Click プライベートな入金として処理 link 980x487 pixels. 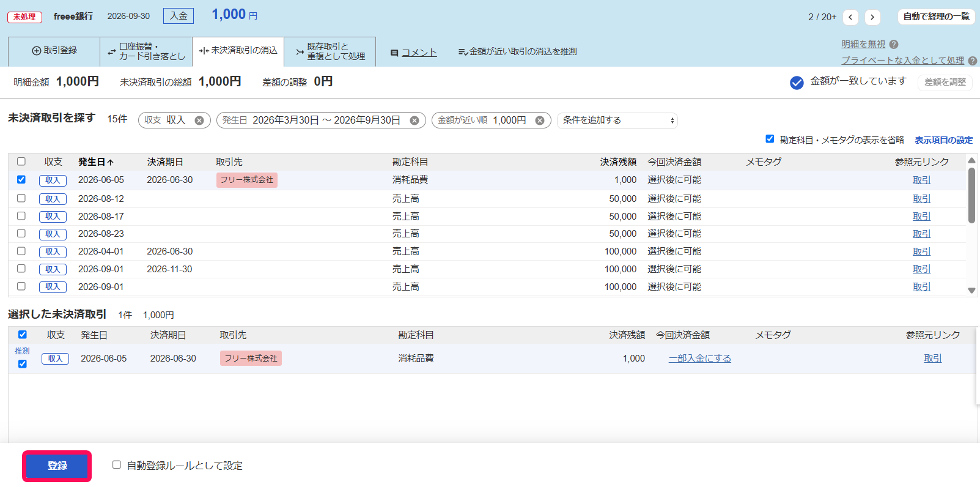[902, 61]
